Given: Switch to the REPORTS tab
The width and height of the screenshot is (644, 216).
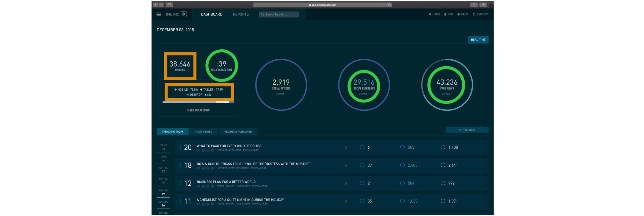Looking at the screenshot, I should click(241, 14).
